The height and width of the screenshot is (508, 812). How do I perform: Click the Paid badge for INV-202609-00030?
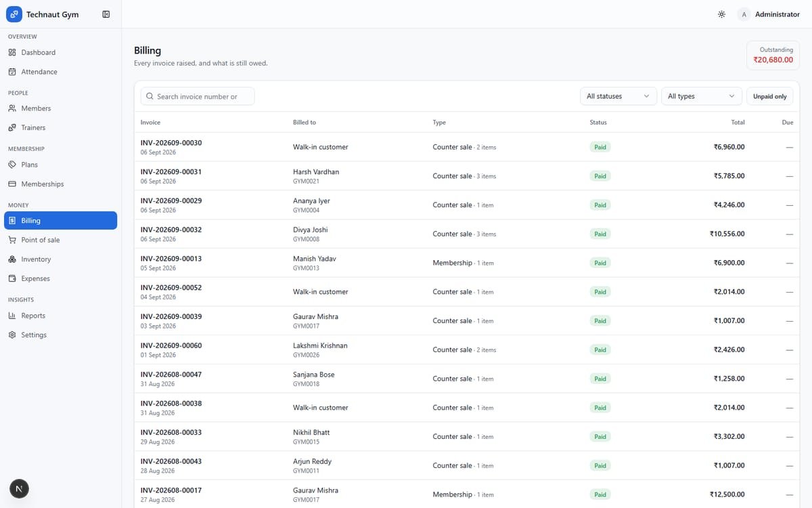tap(600, 147)
